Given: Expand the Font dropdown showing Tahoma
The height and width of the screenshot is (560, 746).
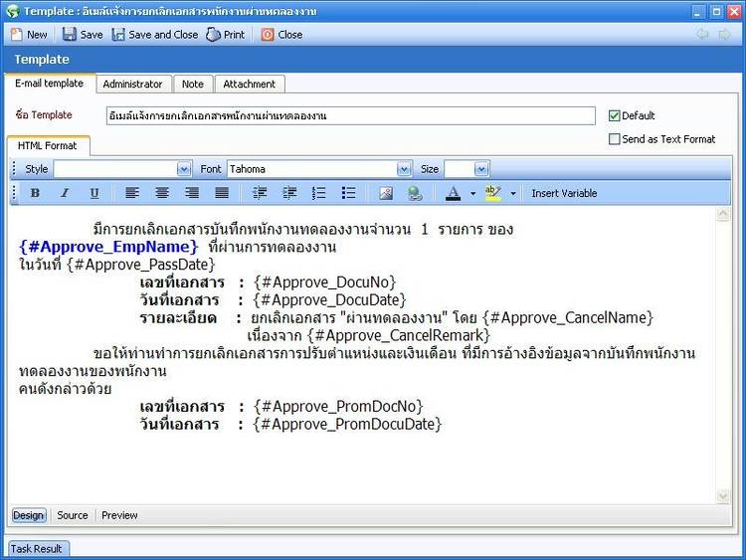Looking at the screenshot, I should [x=404, y=169].
